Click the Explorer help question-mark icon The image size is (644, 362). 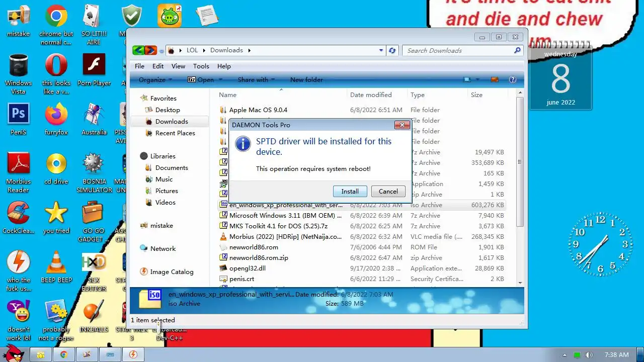coord(513,79)
